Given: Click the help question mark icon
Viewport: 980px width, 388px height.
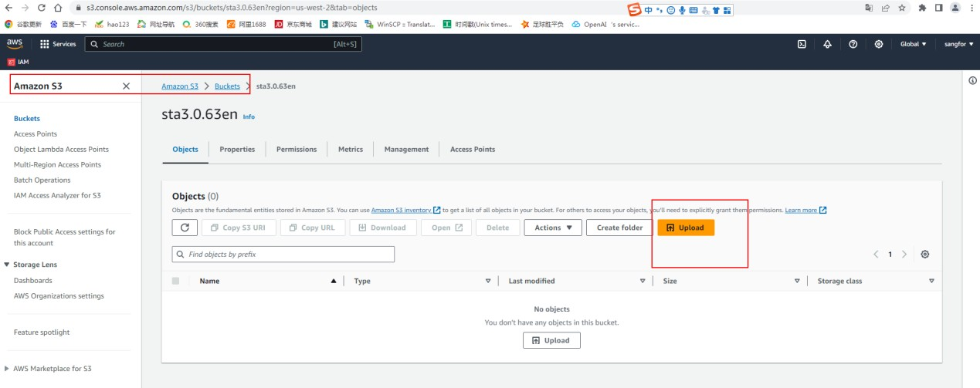Looking at the screenshot, I should [853, 44].
